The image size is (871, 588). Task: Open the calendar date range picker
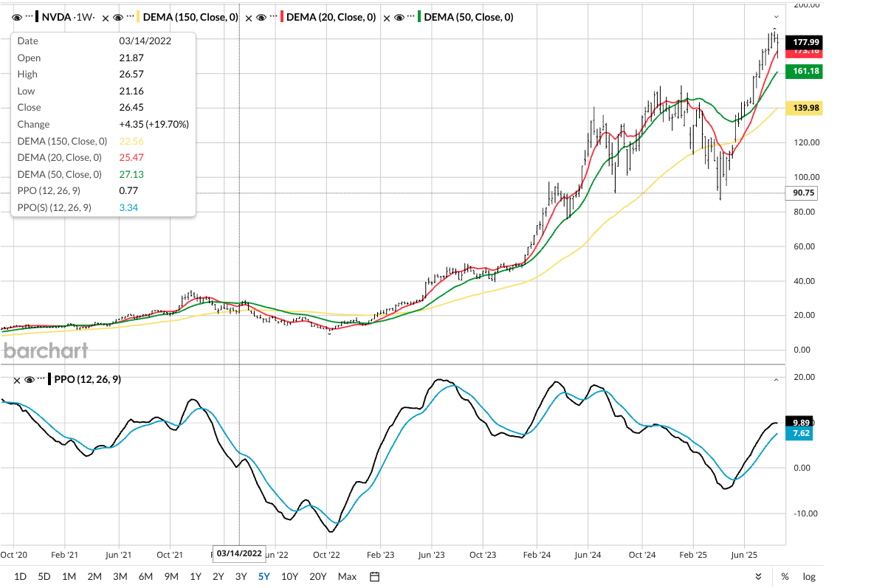pos(375,576)
